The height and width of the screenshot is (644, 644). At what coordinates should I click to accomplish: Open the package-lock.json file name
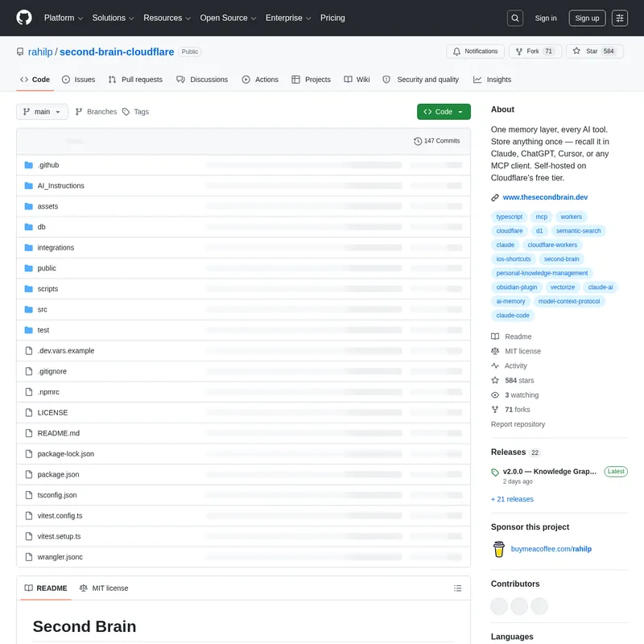[x=66, y=454]
